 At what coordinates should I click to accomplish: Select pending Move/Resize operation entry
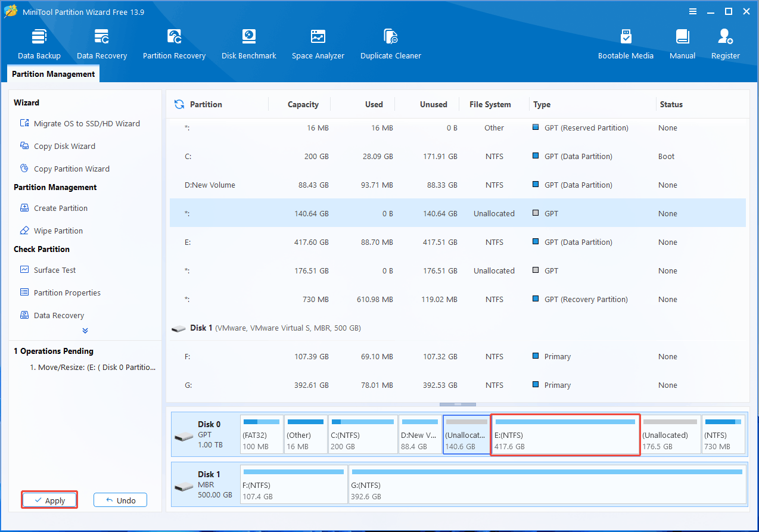[x=93, y=368]
